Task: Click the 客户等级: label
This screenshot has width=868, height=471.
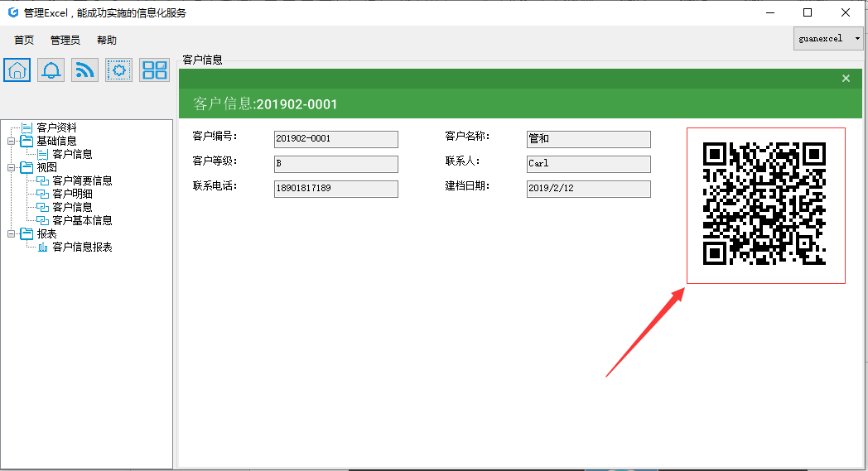Action: 215,161
